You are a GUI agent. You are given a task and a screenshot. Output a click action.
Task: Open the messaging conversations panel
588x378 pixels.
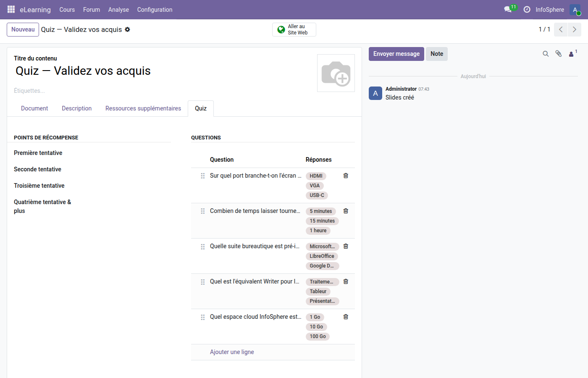point(507,9)
